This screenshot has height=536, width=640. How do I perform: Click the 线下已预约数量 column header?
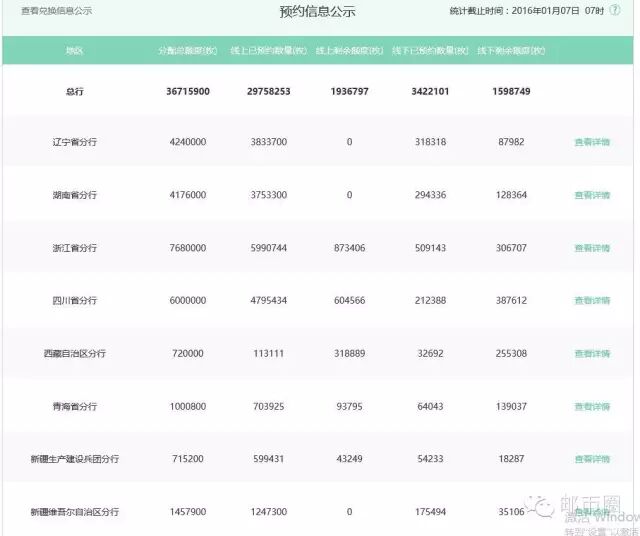[430, 51]
